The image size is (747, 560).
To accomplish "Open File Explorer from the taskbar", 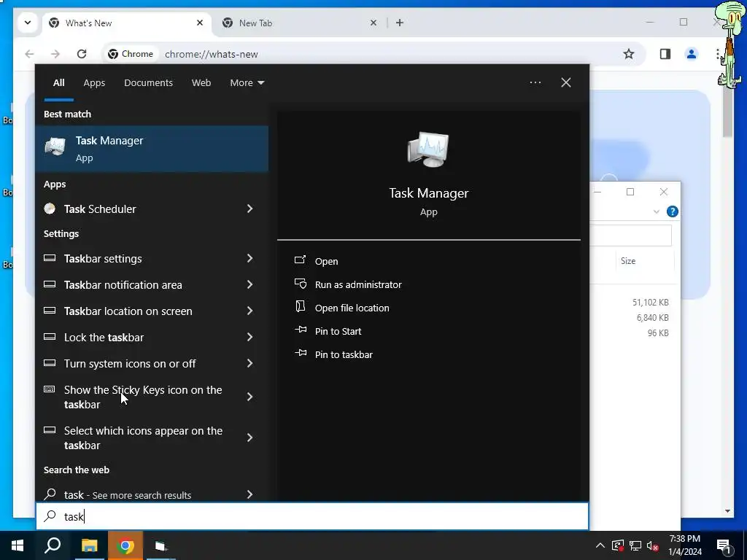I will [x=89, y=545].
